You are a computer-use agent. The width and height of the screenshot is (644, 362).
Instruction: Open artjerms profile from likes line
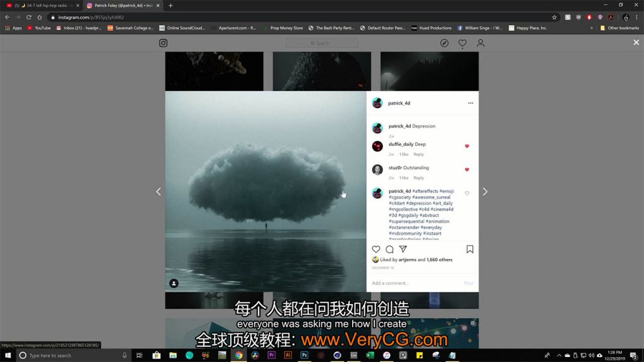coord(407,260)
